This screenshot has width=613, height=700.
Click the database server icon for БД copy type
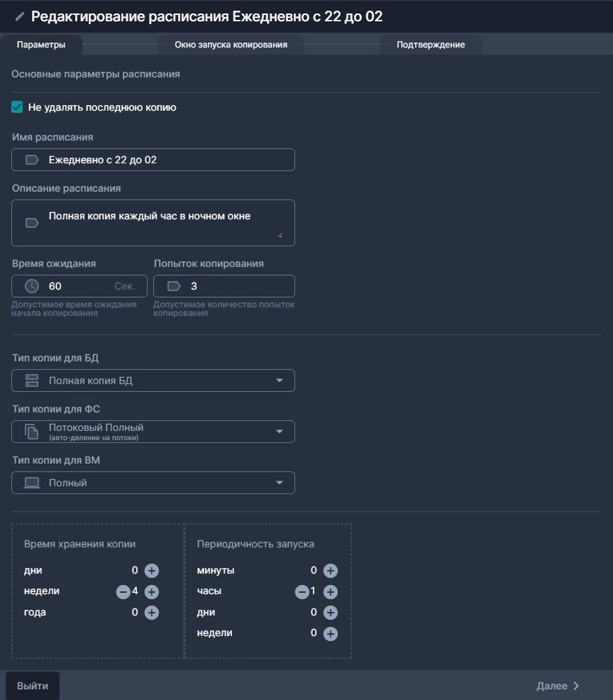point(32,381)
